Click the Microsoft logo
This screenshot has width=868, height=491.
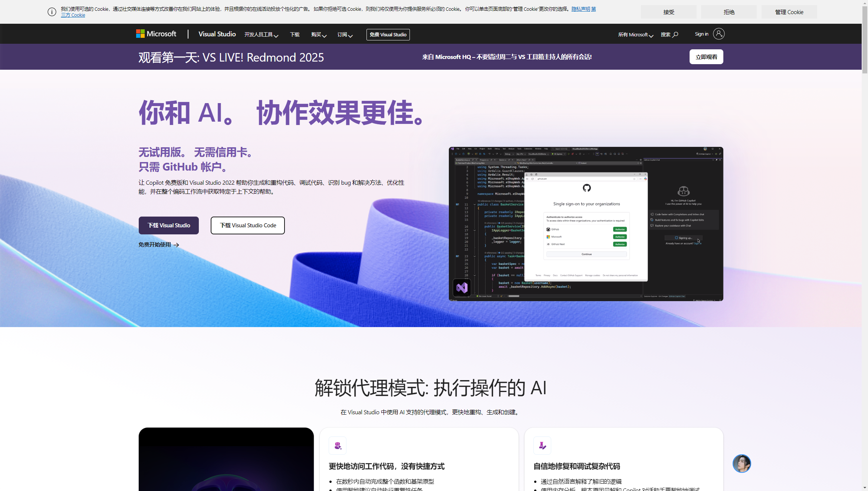click(x=156, y=34)
